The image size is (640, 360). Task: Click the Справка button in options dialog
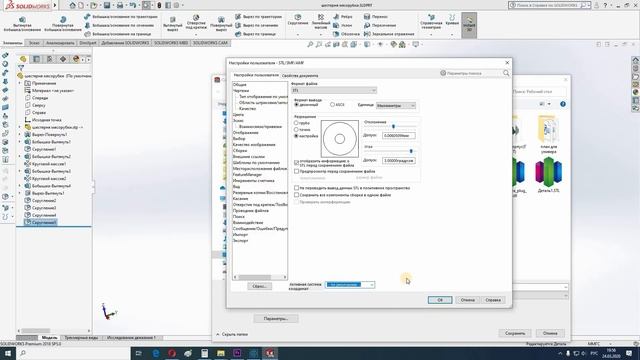click(x=493, y=300)
